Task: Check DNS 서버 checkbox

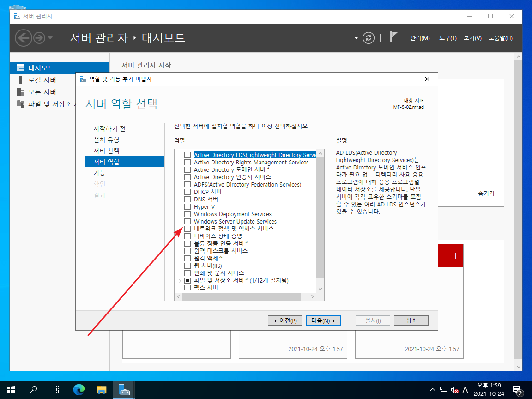Action: (x=187, y=199)
